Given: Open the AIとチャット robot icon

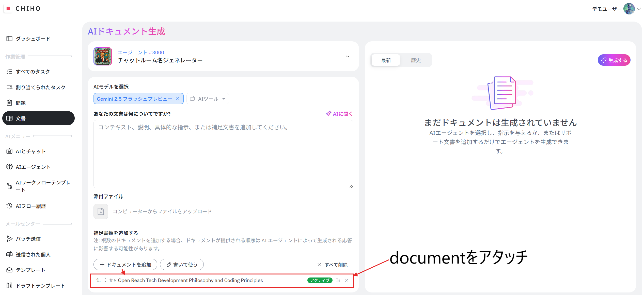Looking at the screenshot, I should click(9, 151).
